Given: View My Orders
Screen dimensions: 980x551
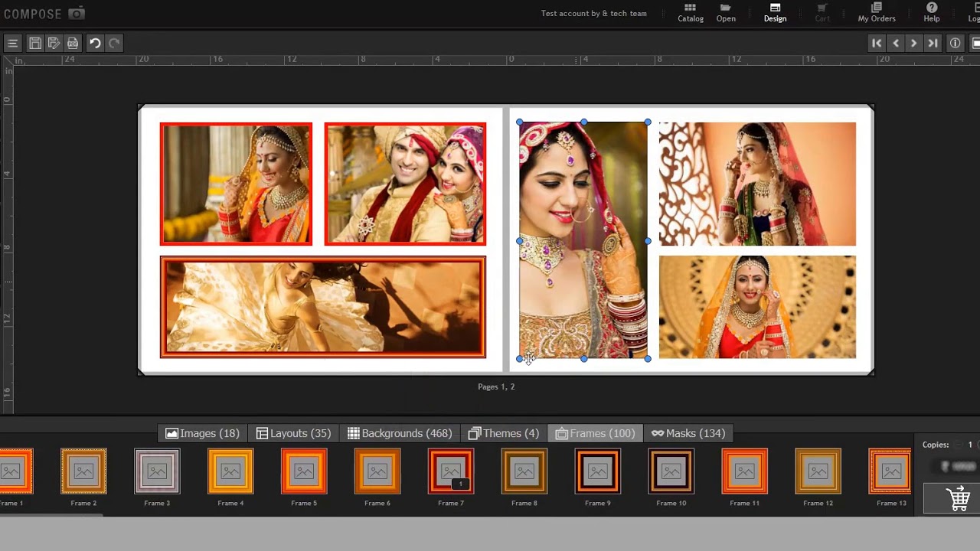Looking at the screenshot, I should [877, 13].
